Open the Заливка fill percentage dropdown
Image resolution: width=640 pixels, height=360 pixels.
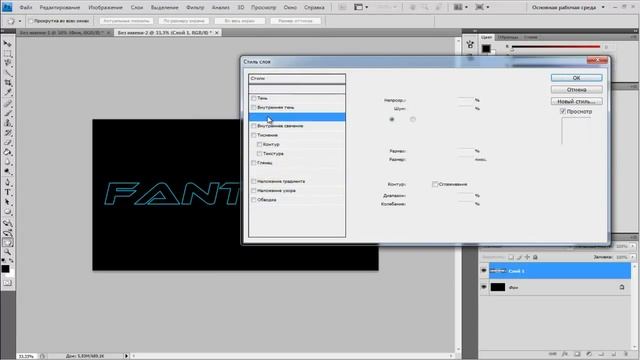pyautogui.click(x=633, y=257)
